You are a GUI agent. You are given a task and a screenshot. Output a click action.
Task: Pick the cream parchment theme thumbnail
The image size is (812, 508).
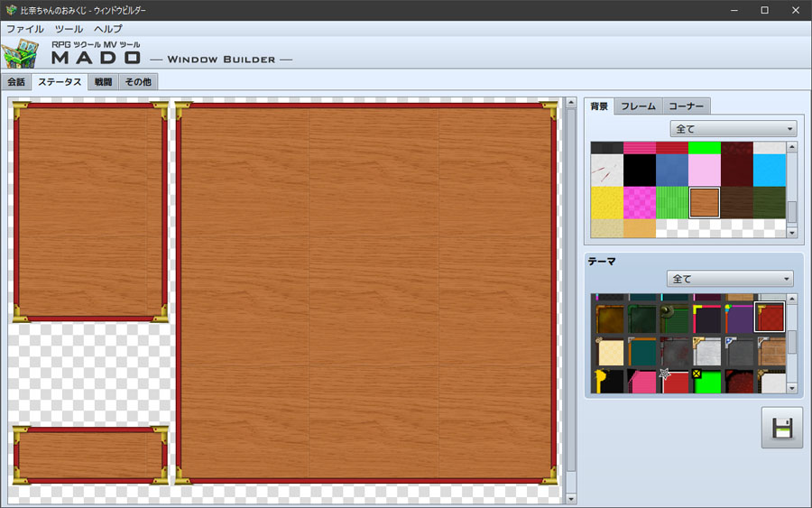609,351
